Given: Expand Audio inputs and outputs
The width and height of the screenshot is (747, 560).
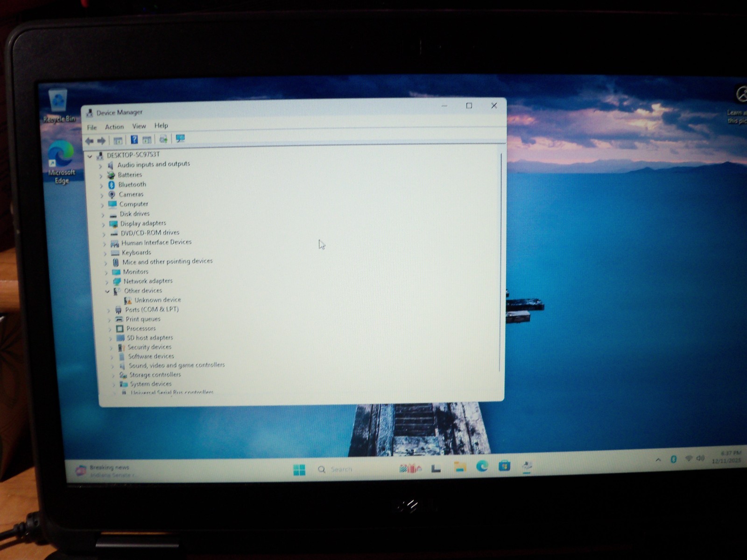Looking at the screenshot, I should coord(100,166).
